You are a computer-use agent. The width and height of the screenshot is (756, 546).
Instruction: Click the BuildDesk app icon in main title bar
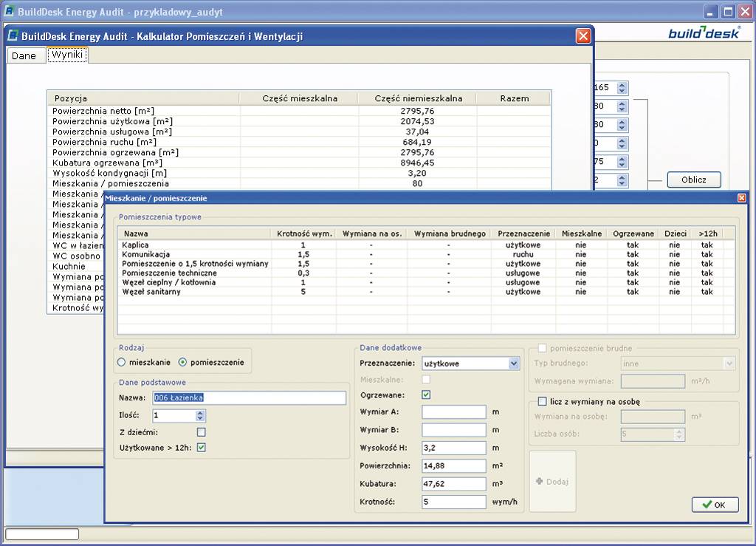(9, 11)
